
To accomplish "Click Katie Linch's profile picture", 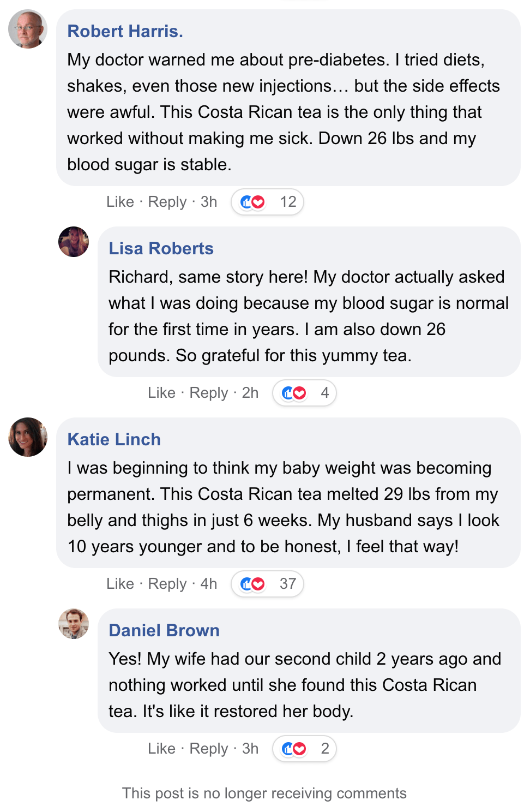I will tap(28, 437).
